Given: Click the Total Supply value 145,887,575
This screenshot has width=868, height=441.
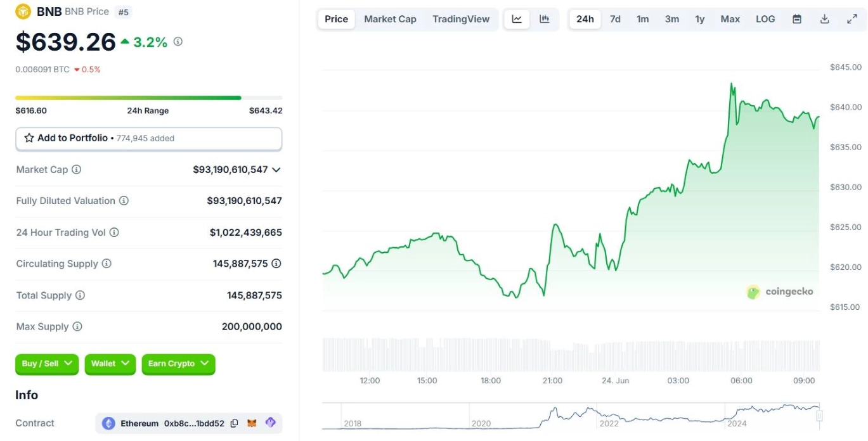Looking at the screenshot, I should [254, 295].
